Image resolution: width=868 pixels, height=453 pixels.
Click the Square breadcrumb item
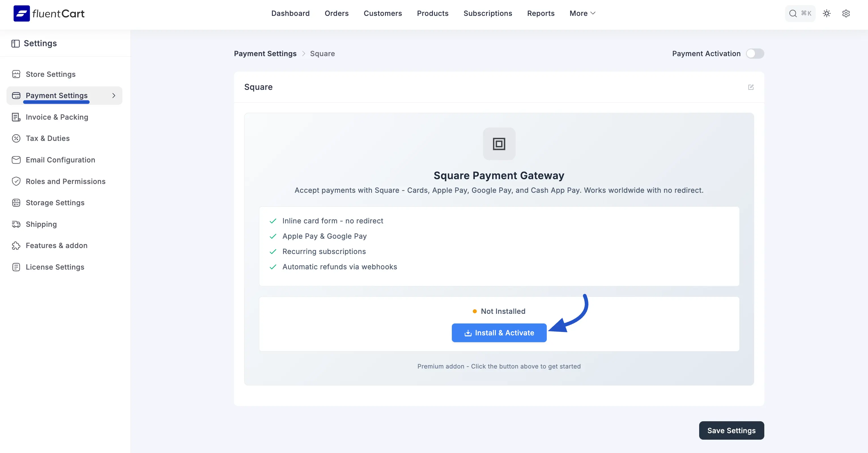(322, 54)
